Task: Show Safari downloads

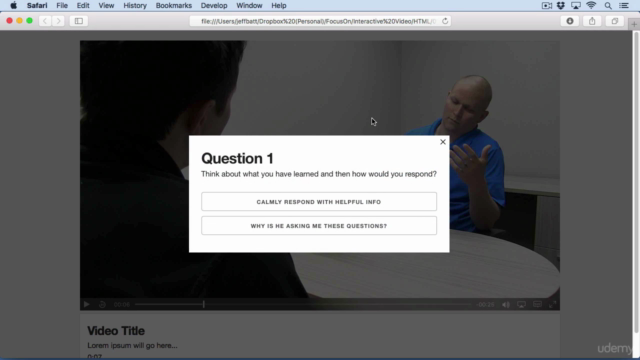Action: click(x=570, y=21)
